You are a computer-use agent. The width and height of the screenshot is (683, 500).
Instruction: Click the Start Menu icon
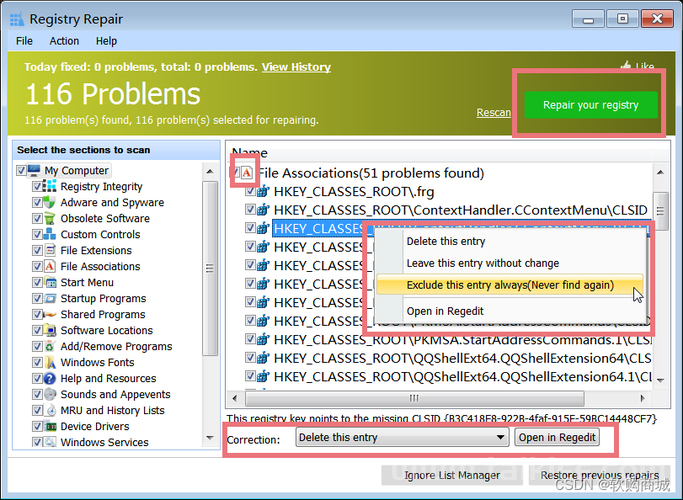(x=51, y=282)
